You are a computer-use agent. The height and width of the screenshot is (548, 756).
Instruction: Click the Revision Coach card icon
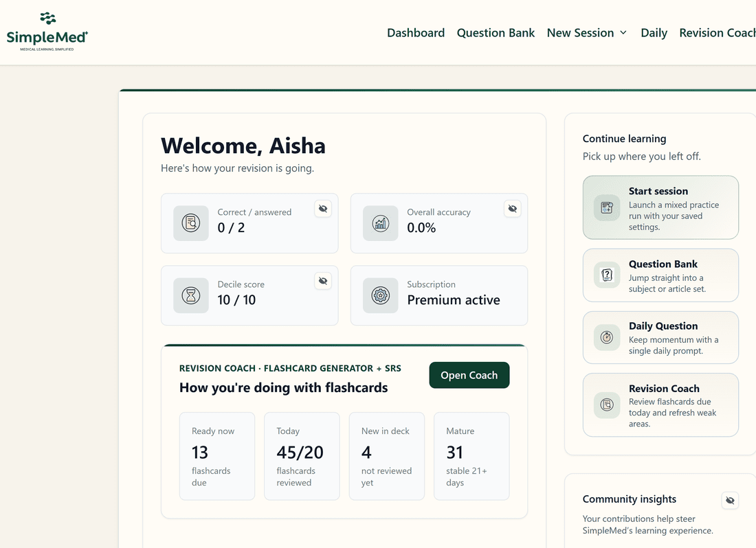(x=607, y=404)
